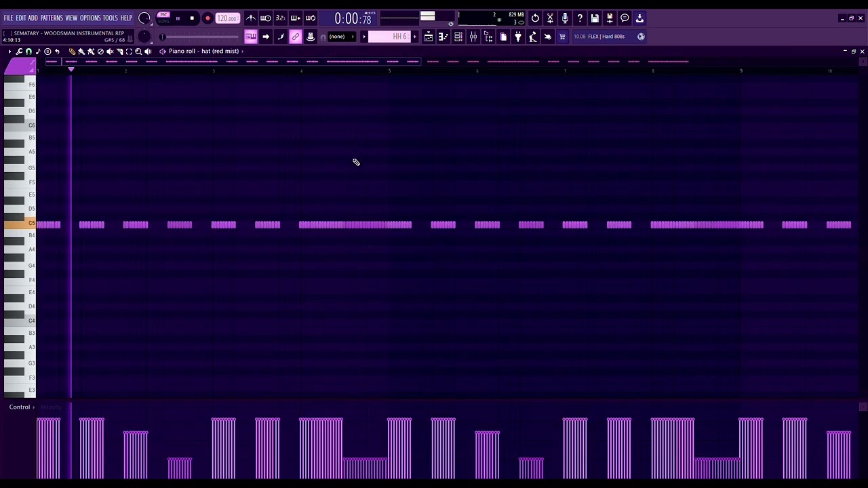Click the song position slider

point(200,37)
